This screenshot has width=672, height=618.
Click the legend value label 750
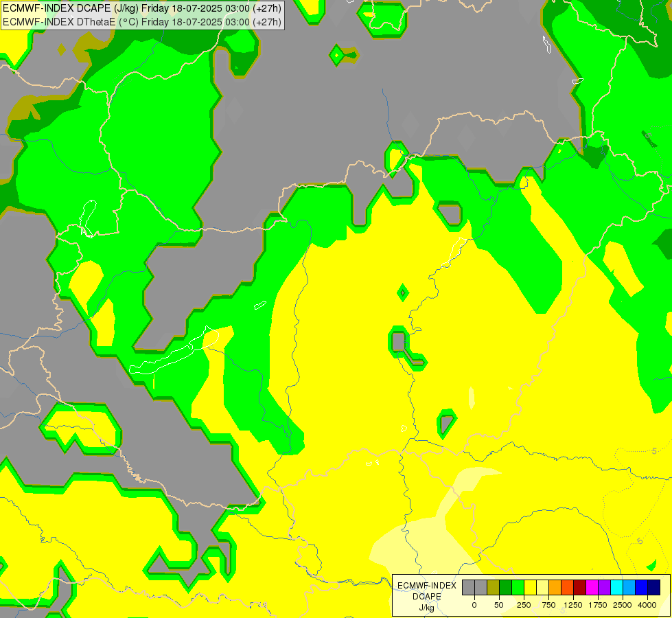pos(548,605)
